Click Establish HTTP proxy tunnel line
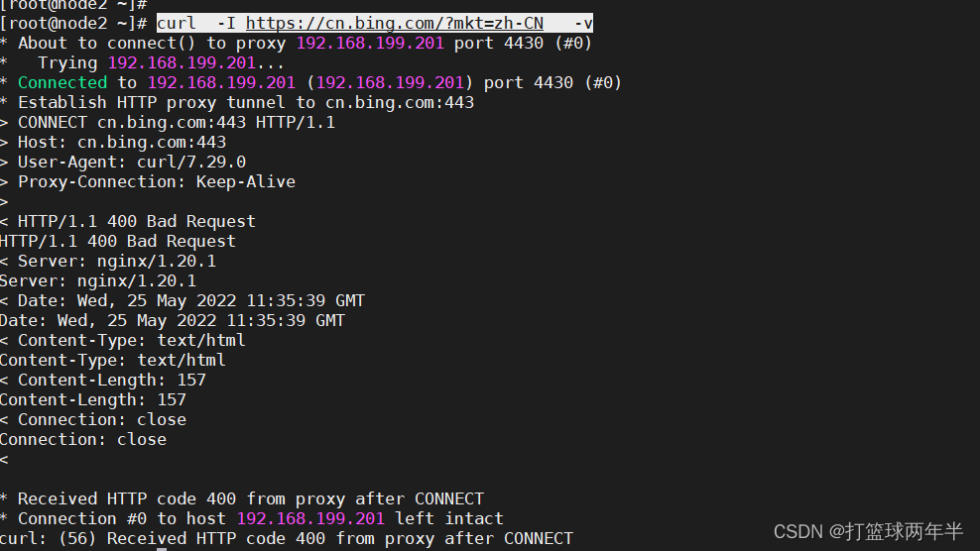980x551 pixels. pyautogui.click(x=237, y=102)
